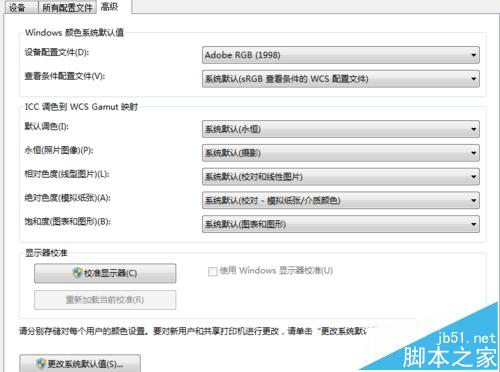
Task: Click the 绝对色度(模拟纸张)(A): label
Action: click(x=67, y=198)
